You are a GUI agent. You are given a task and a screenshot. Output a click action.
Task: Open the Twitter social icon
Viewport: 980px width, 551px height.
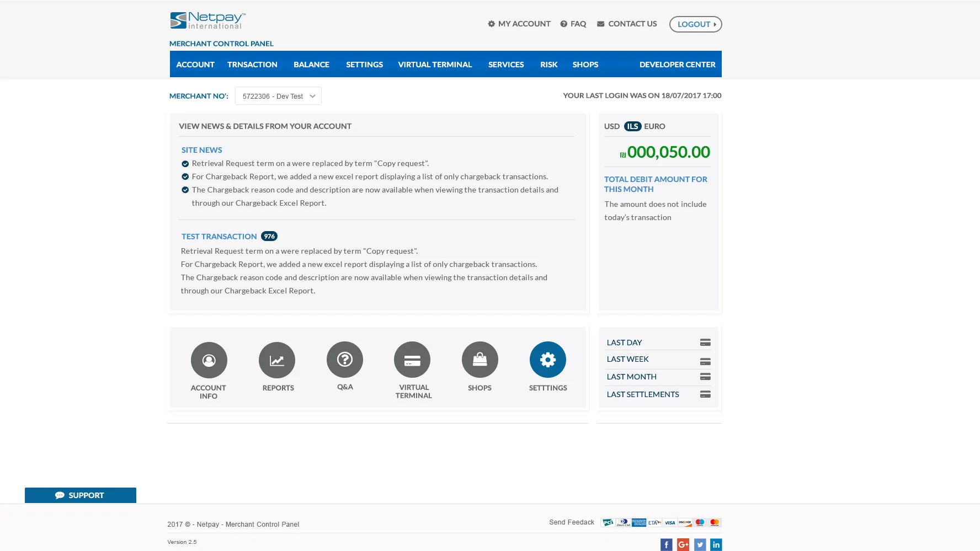click(700, 545)
